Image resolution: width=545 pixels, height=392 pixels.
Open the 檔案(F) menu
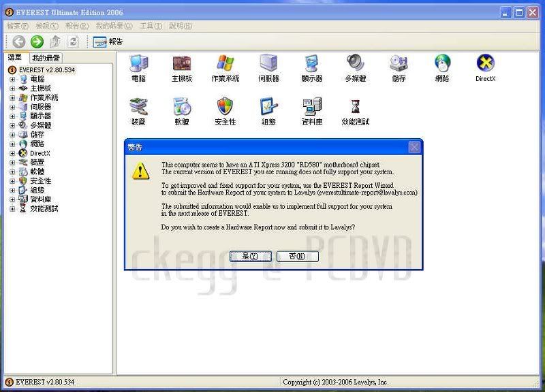[x=18, y=26]
